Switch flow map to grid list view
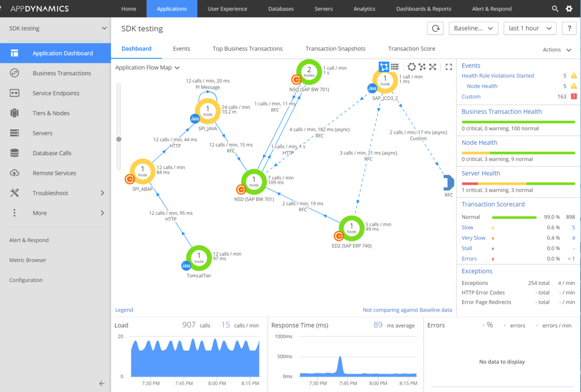This screenshot has width=581, height=392. click(394, 67)
